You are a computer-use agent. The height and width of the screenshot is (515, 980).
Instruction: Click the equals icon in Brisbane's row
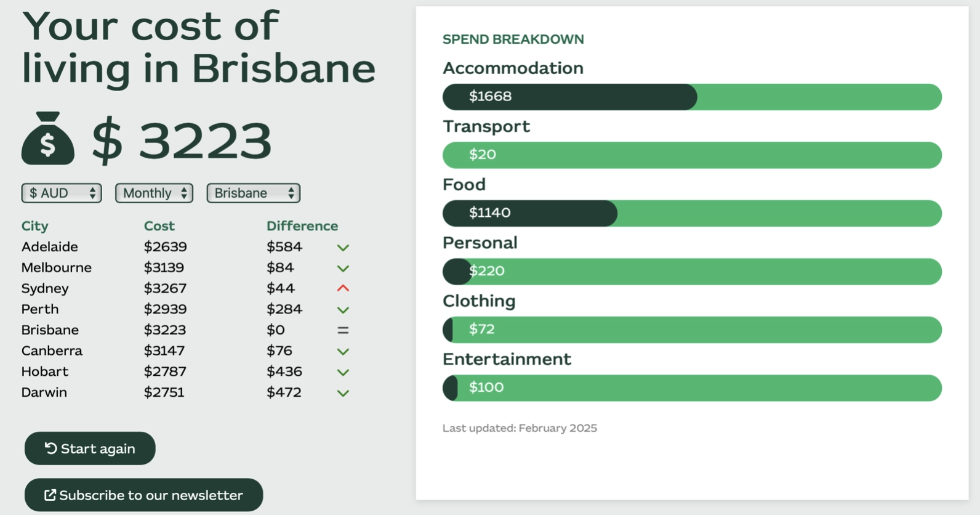343,330
